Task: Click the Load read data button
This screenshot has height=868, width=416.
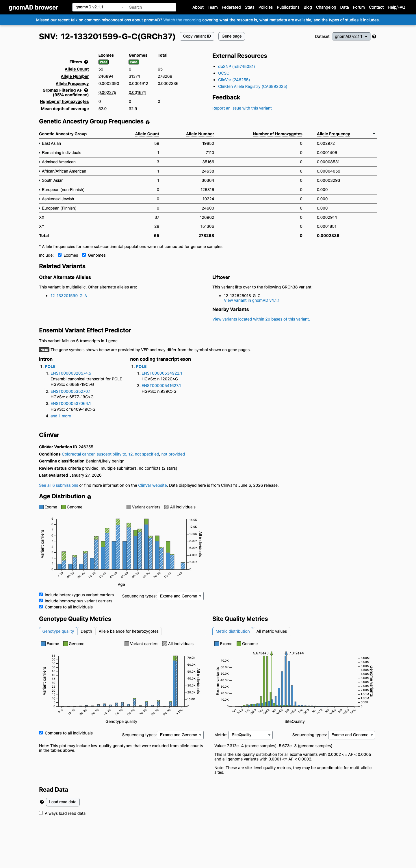Action: [x=63, y=802]
